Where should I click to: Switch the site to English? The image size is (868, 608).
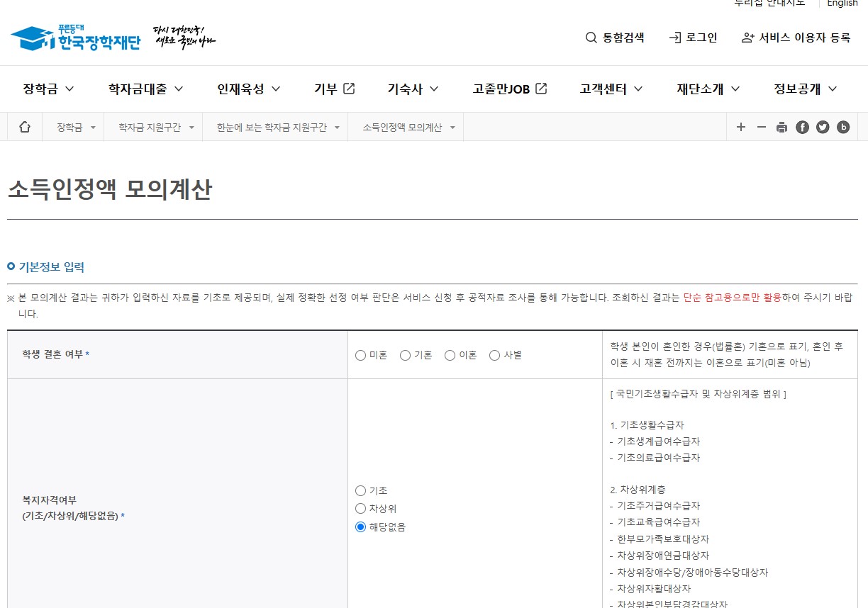click(x=842, y=4)
